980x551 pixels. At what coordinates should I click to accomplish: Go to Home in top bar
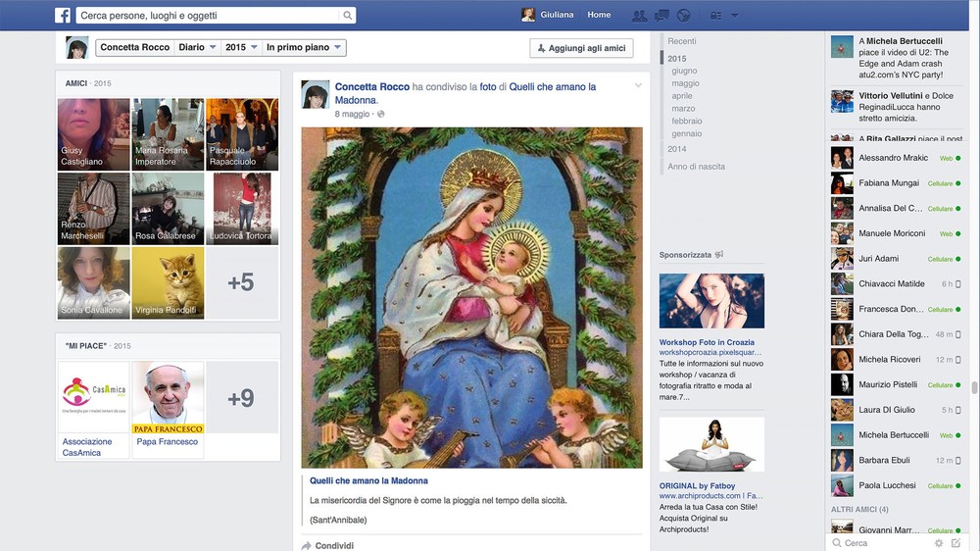(x=599, y=15)
